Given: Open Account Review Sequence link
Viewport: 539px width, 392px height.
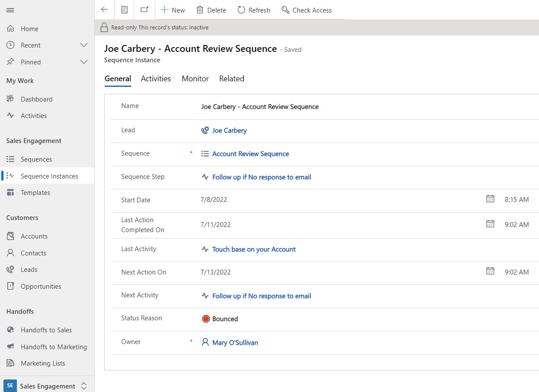Looking at the screenshot, I should click(250, 153).
